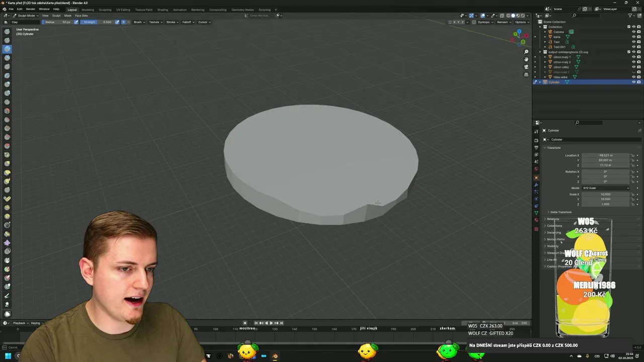The height and width of the screenshot is (362, 644).
Task: Toggle X axis symmetry button
Action: tap(455, 22)
